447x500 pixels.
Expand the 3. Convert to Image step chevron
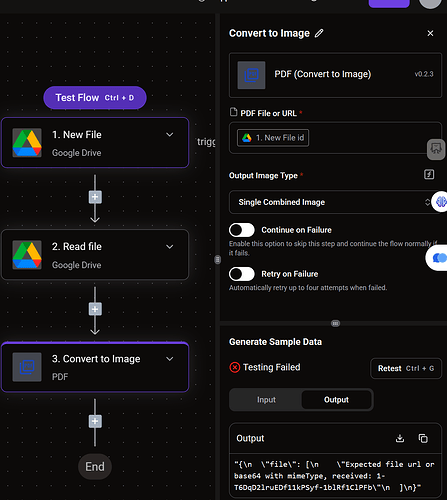point(170,359)
